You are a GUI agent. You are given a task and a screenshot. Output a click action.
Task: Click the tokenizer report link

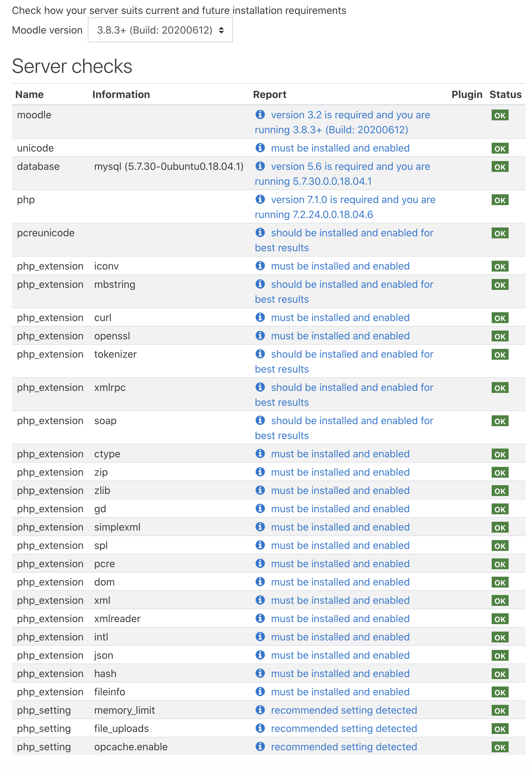click(344, 362)
